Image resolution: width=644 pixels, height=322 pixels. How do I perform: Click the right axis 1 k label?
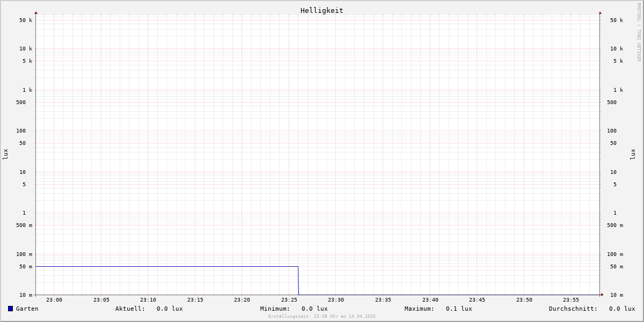coord(618,90)
